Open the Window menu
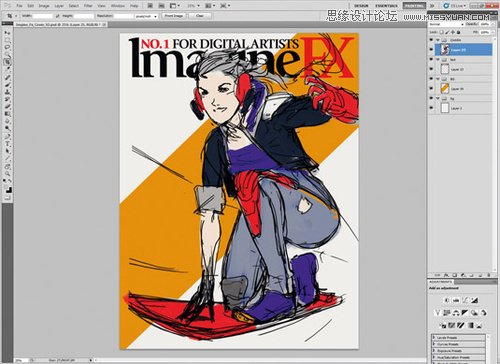500x364 pixels. (118, 6)
